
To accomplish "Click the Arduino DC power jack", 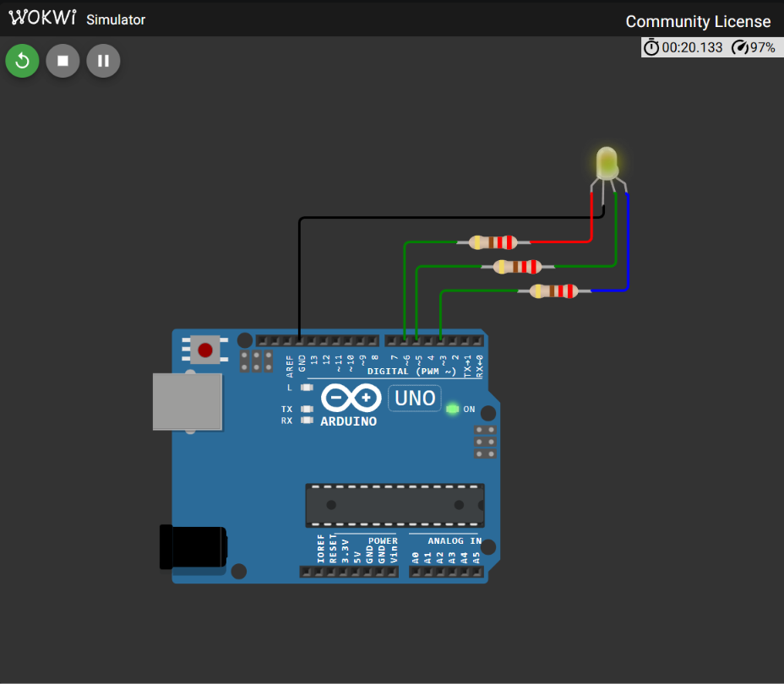I will click(193, 546).
